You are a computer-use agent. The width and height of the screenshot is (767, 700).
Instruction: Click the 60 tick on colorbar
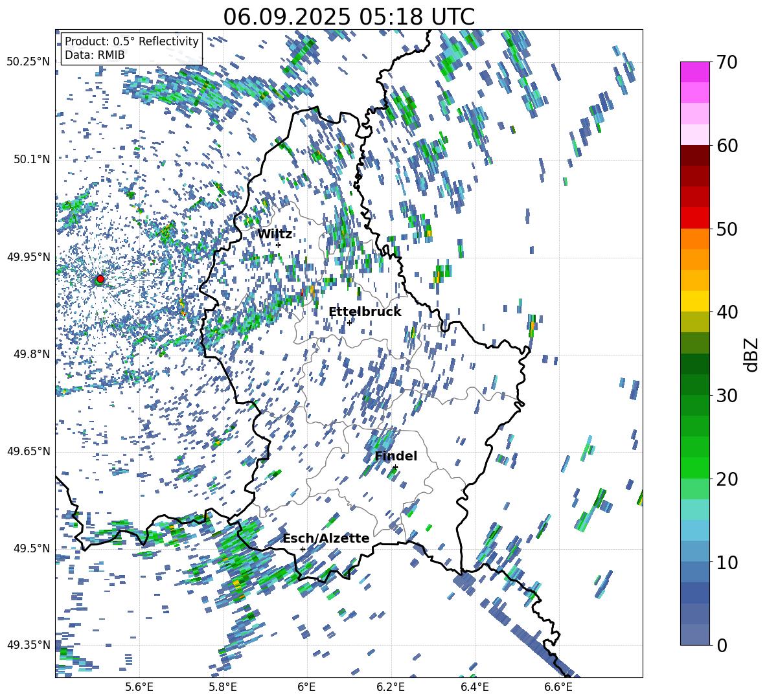[726, 146]
